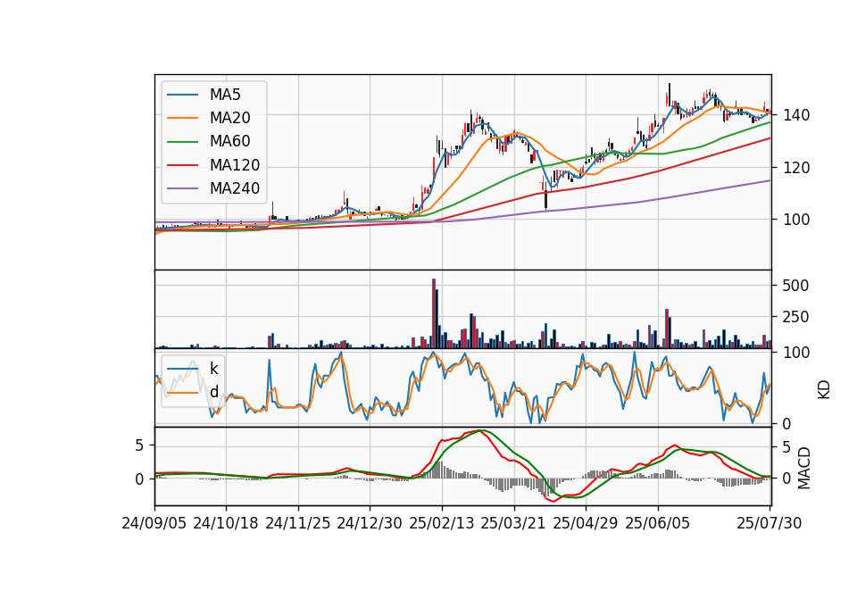Click the KD axis title

(824, 390)
